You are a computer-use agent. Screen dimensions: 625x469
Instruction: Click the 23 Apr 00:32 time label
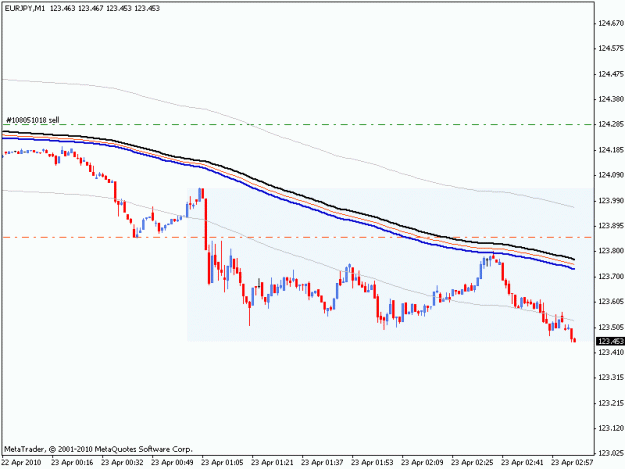point(122,463)
